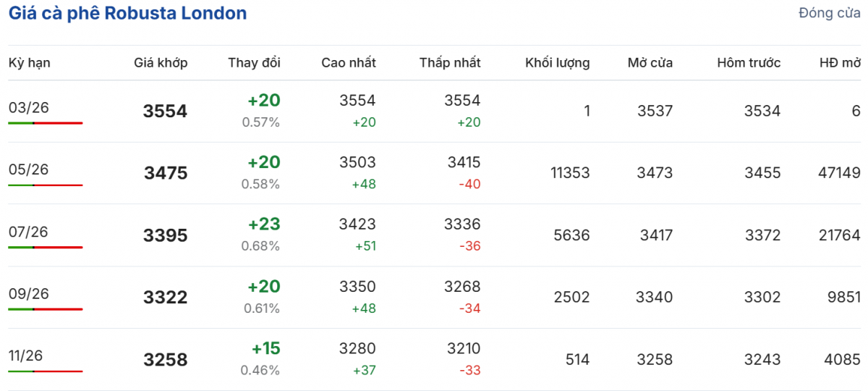This screenshot has width=868, height=391.
Task: Open the 05/26 contract term
Action: point(28,170)
